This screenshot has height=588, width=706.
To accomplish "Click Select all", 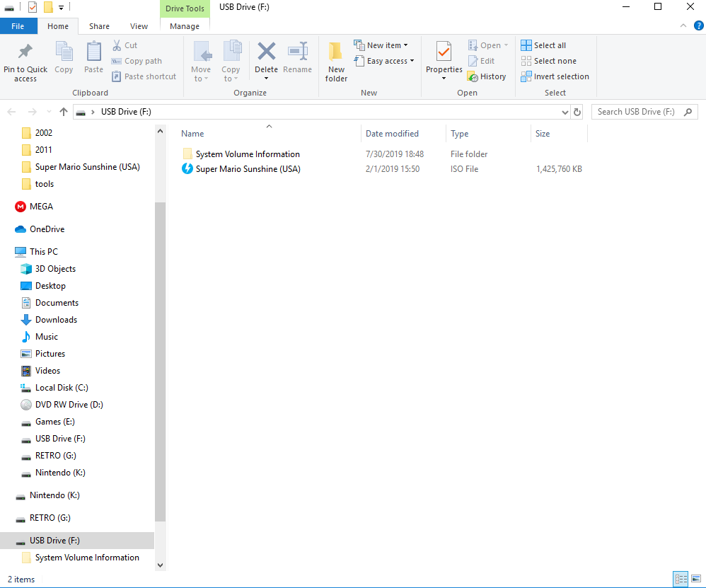I will coord(543,45).
